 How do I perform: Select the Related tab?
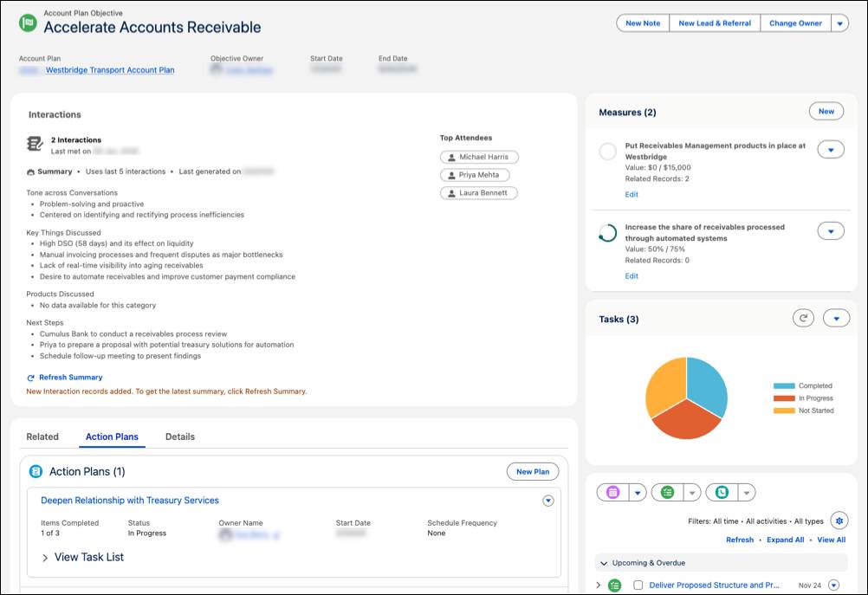point(42,437)
